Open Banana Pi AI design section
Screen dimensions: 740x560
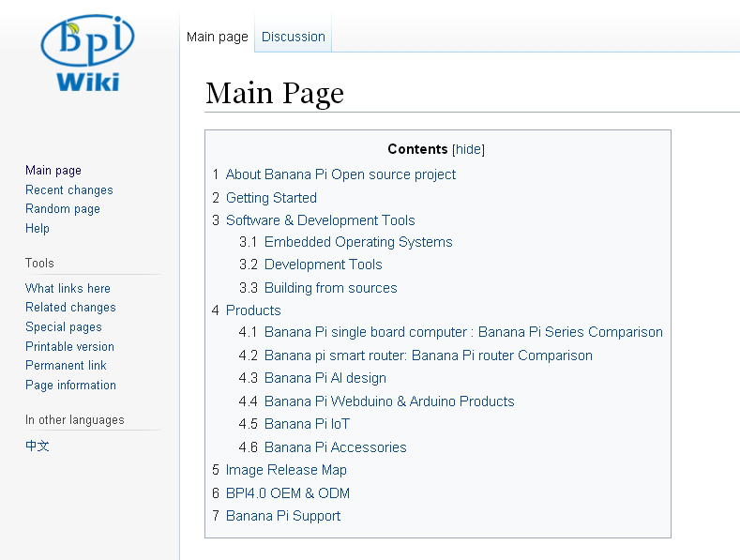tap(325, 378)
